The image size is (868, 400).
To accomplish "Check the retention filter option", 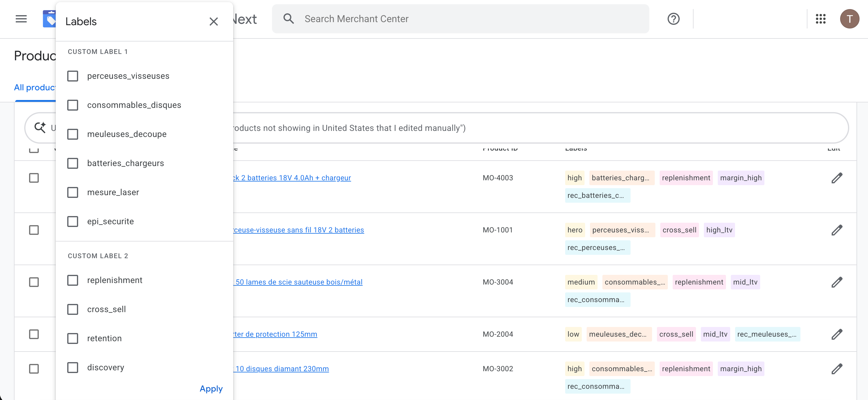I will [x=72, y=338].
